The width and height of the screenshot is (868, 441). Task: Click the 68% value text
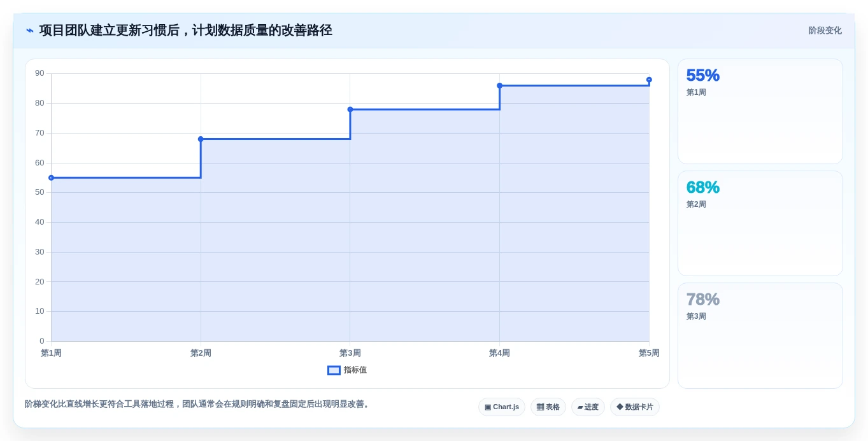coord(702,187)
